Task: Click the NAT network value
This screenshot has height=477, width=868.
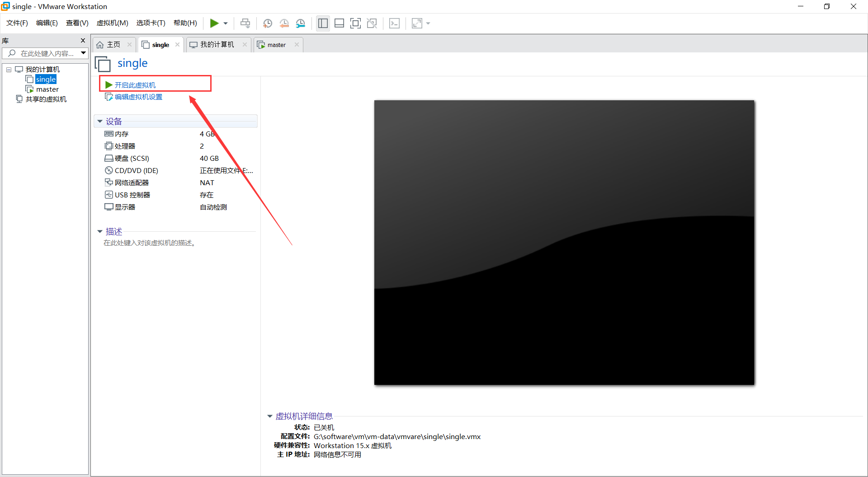Action: pyautogui.click(x=207, y=183)
